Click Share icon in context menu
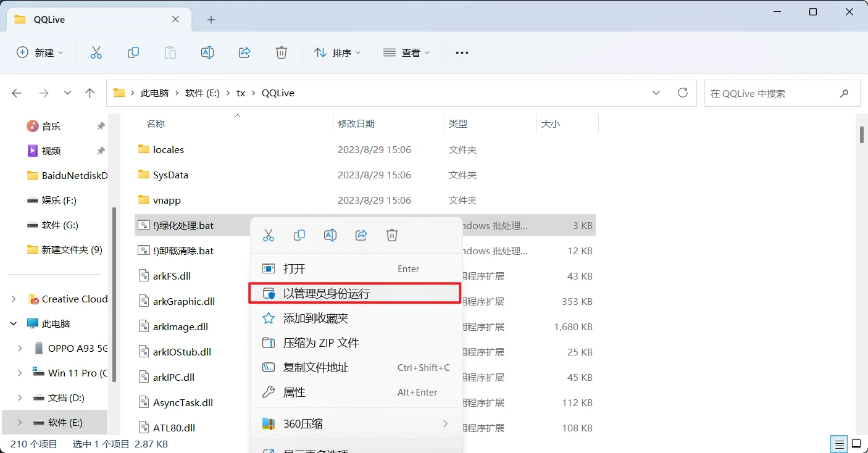 tap(361, 235)
